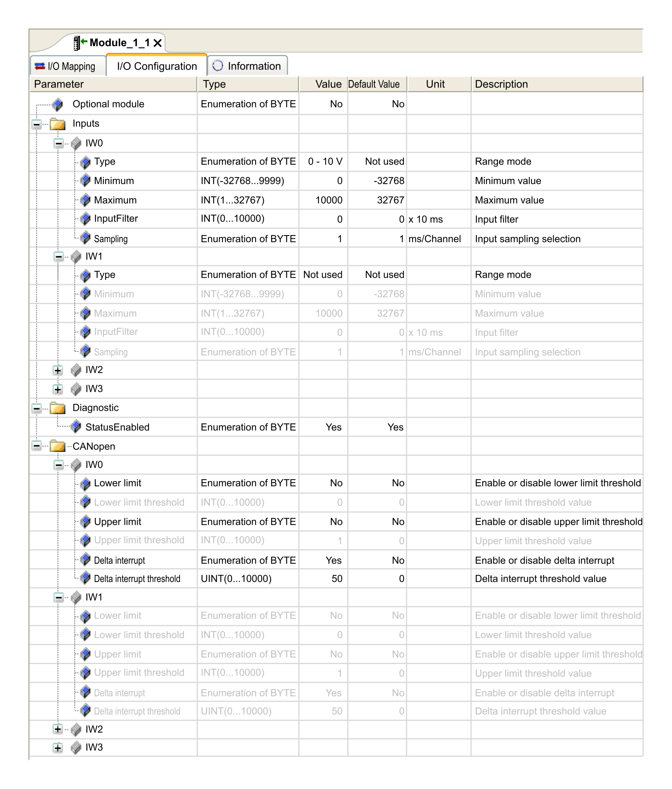672x789 pixels.
Task: Click the Inputs IW2 channel cube icon
Action: click(76, 370)
